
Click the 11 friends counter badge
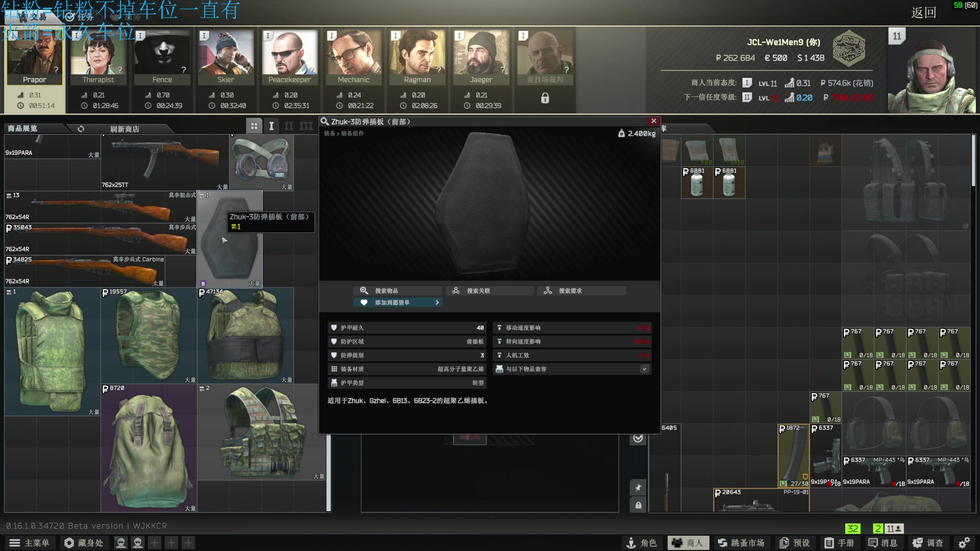[x=893, y=529]
